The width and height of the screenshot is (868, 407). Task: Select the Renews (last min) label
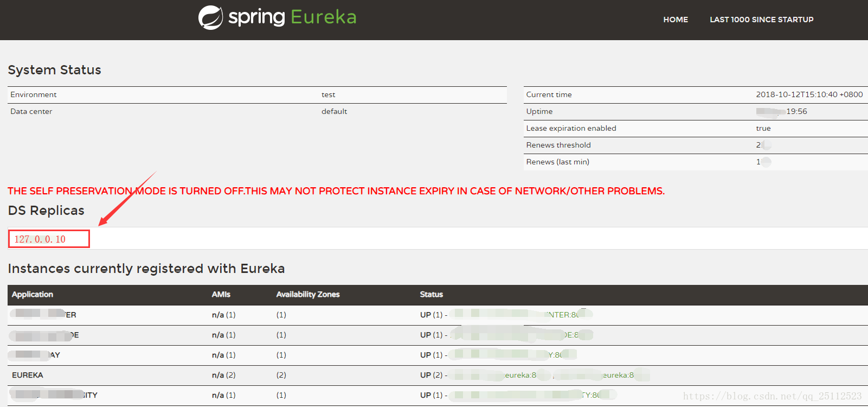pos(557,162)
